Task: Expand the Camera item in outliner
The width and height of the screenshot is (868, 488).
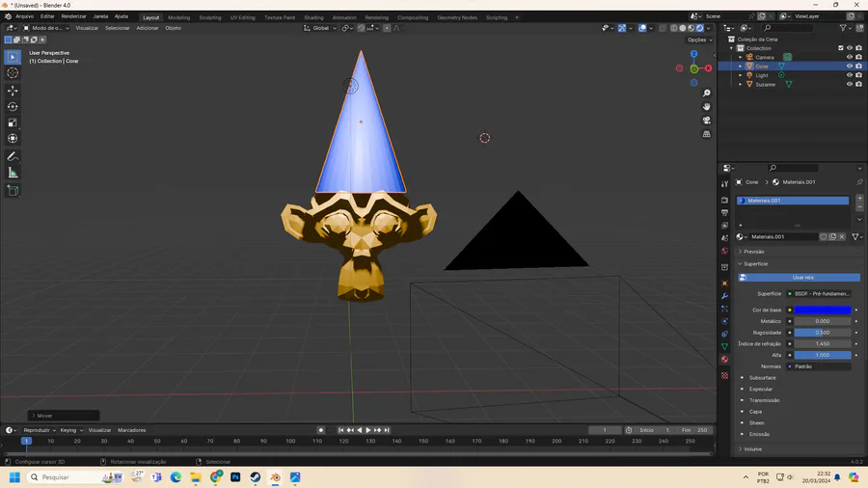Action: pos(741,57)
